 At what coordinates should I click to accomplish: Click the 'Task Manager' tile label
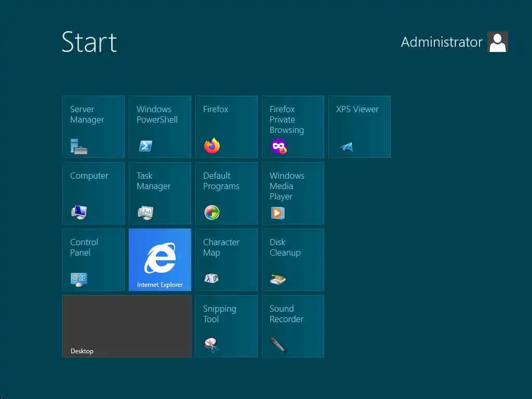153,181
